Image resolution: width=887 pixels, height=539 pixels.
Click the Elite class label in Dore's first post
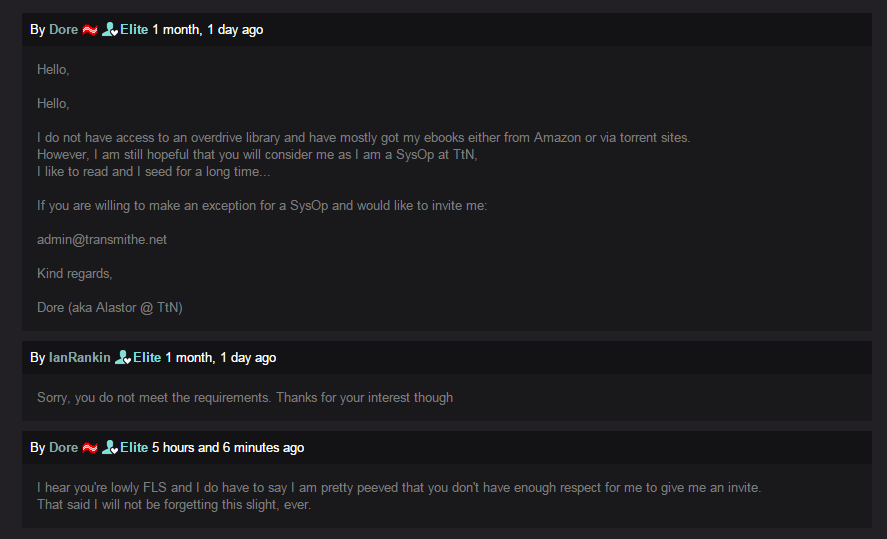tap(134, 30)
